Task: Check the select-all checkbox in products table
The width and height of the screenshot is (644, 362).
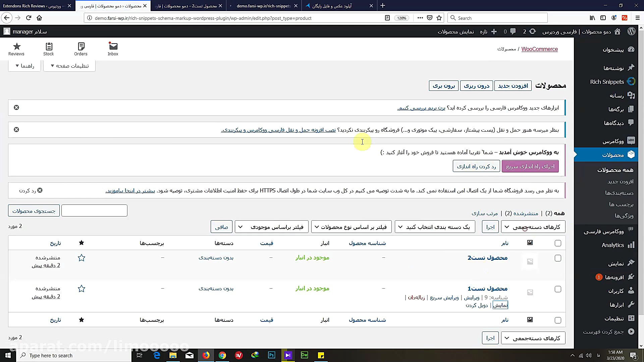Action: (558, 243)
